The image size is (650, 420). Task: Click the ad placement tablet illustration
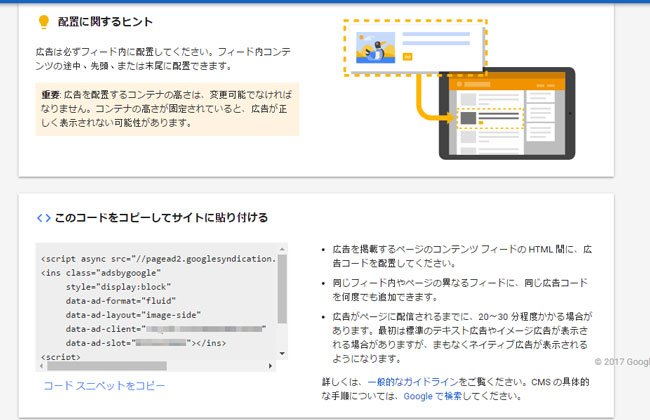(507, 113)
